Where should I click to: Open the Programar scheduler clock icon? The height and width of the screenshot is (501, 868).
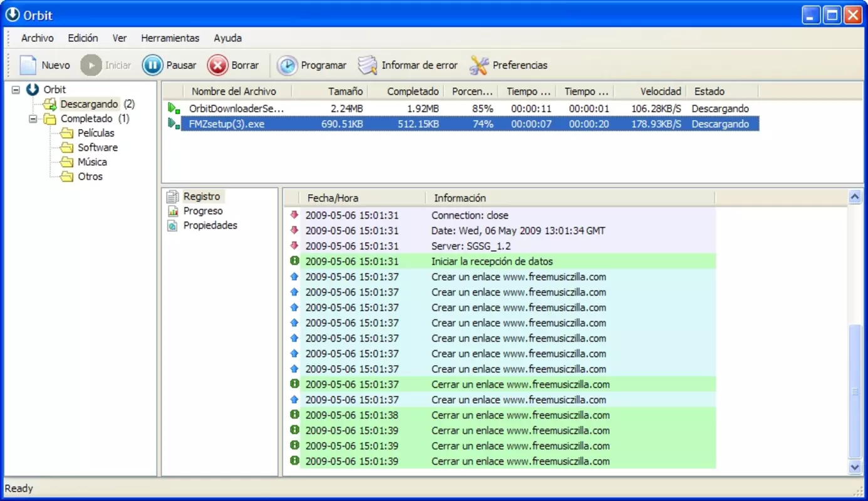tap(287, 65)
